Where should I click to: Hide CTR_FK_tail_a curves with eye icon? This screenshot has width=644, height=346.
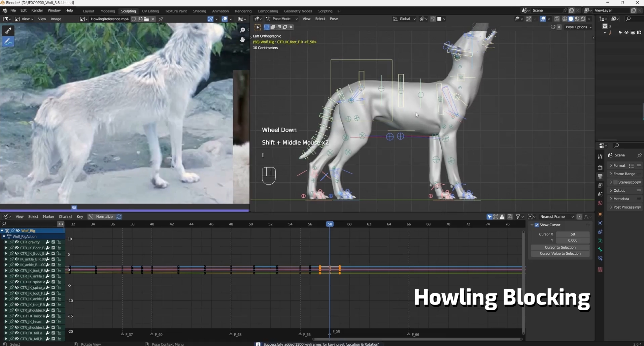coord(16,333)
